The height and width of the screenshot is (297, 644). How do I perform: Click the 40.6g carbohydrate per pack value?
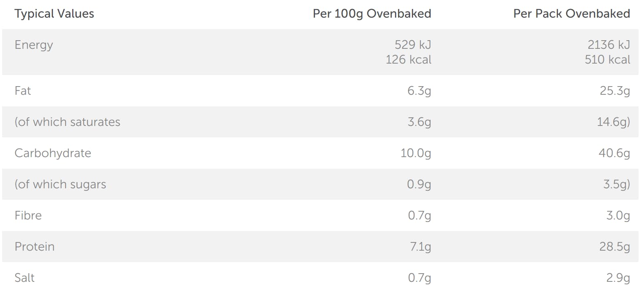pyautogui.click(x=614, y=153)
